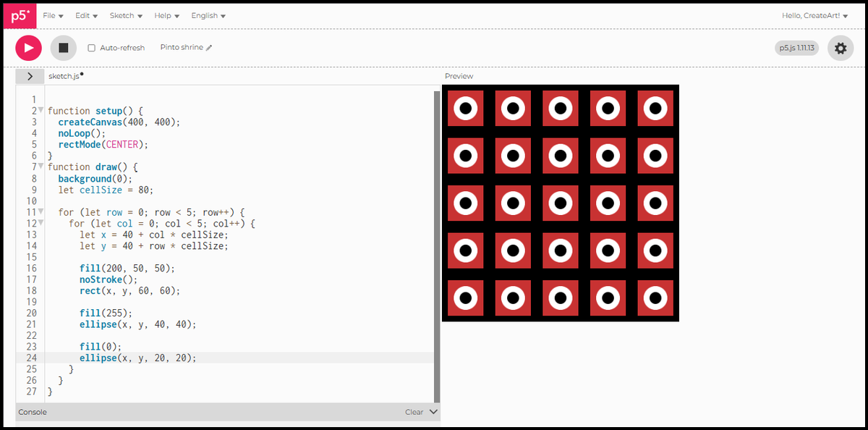Fold the draw function at line 7
Image resolution: width=868 pixels, height=430 pixels.
(41, 167)
